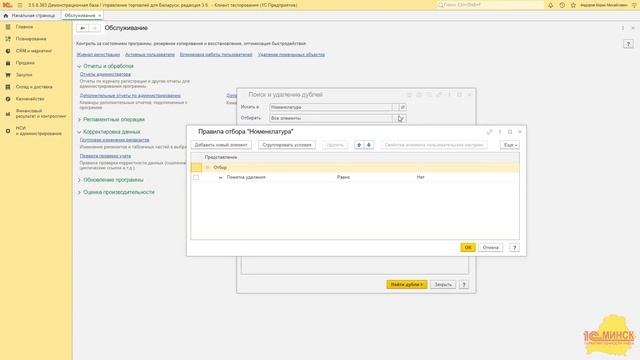This screenshot has width=640, height=360.
Task: Click Искать в field with Номенклатура
Action: click(330, 107)
